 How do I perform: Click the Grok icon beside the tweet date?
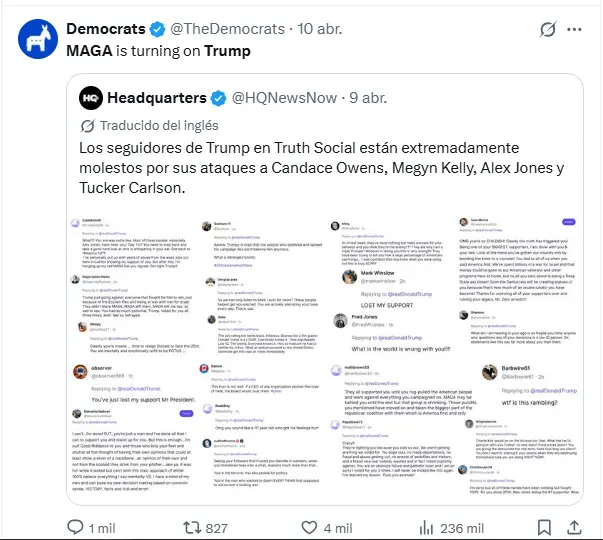tap(548, 29)
